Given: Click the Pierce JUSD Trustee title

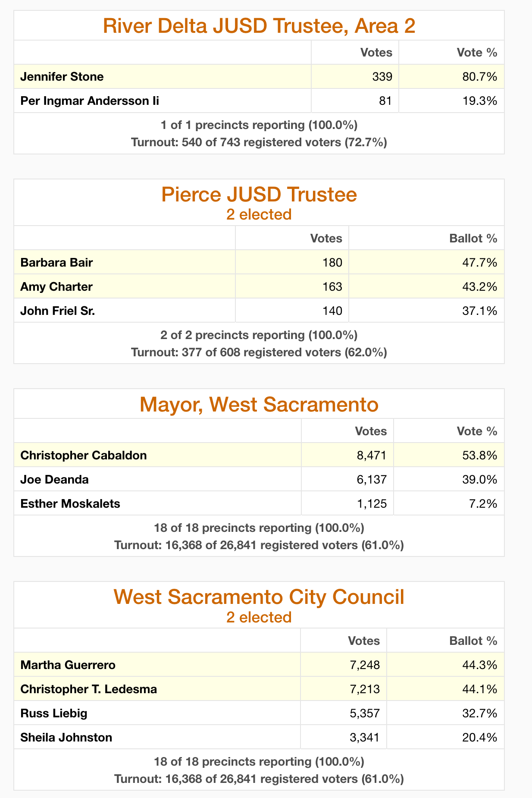Looking at the screenshot, I should (x=259, y=195).
